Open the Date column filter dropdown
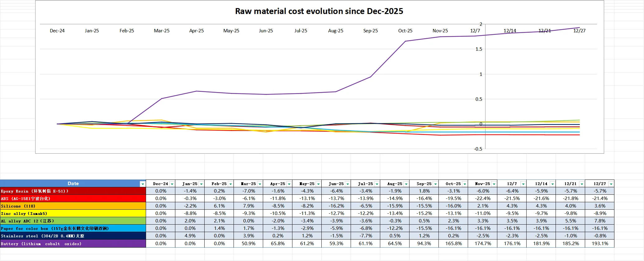The image size is (644, 261). (x=143, y=184)
